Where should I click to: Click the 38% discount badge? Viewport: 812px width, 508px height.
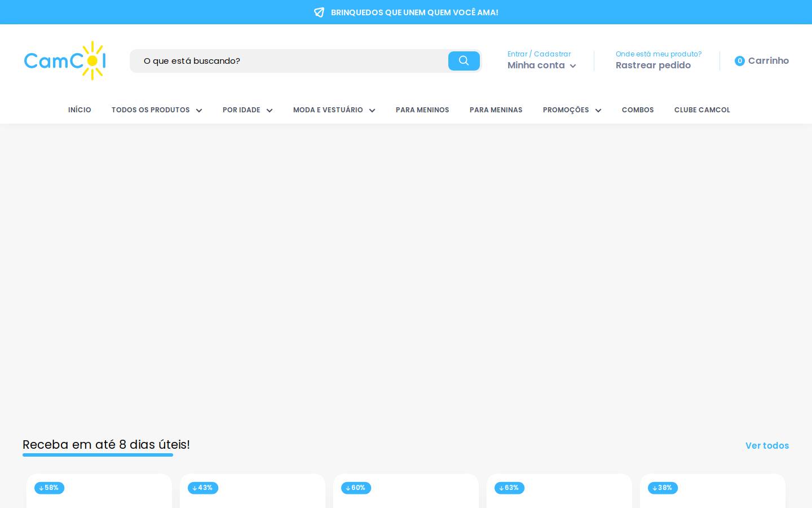click(663, 488)
